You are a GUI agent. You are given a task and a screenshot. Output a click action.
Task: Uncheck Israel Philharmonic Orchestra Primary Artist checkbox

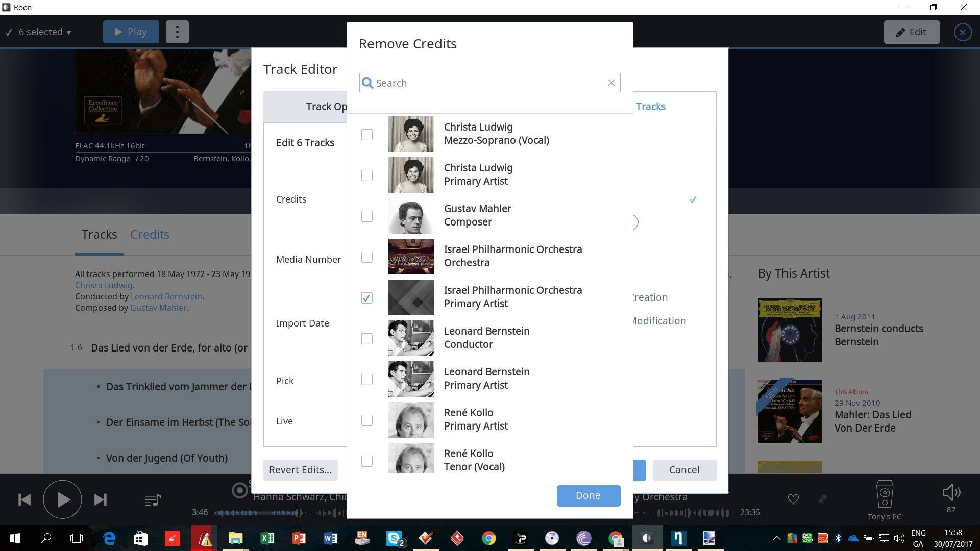click(x=366, y=298)
